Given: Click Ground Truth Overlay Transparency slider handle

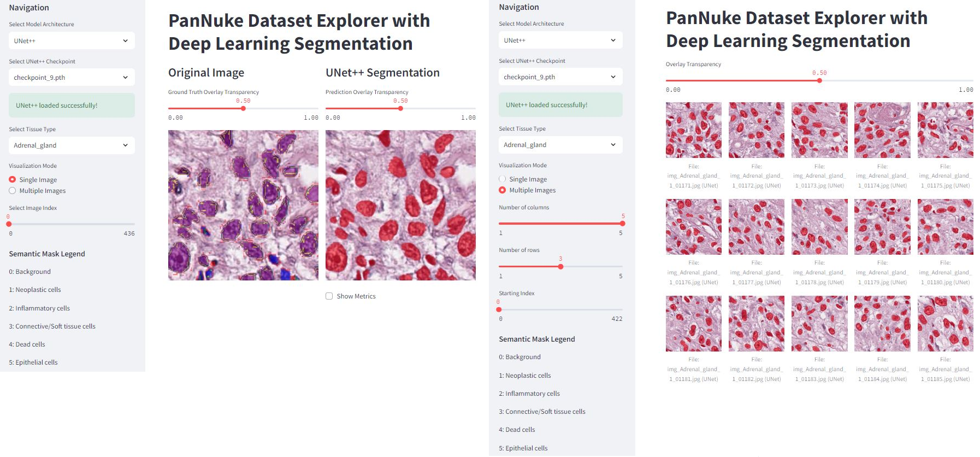Looking at the screenshot, I should 243,108.
